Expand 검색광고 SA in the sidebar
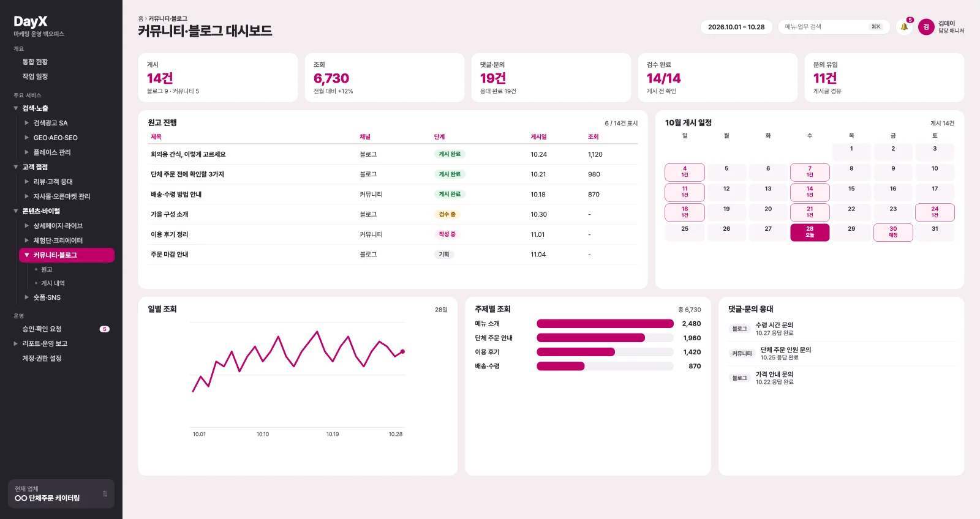 coord(27,123)
